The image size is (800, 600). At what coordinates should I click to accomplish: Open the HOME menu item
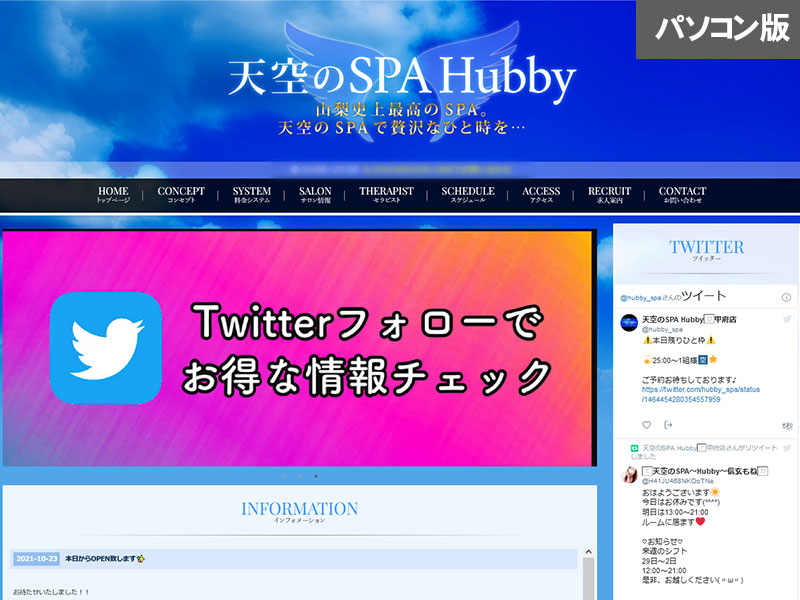pyautogui.click(x=113, y=195)
